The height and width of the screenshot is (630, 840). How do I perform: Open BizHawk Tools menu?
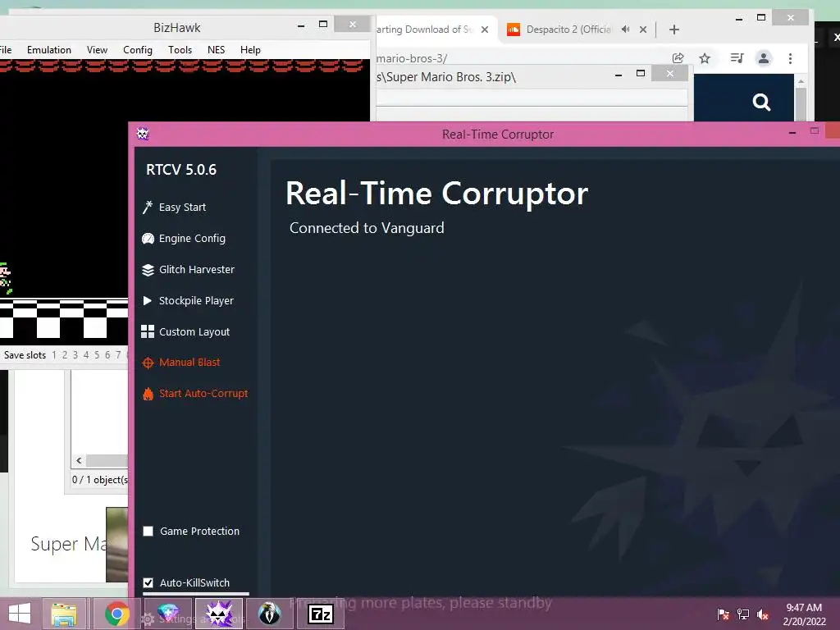pos(180,50)
